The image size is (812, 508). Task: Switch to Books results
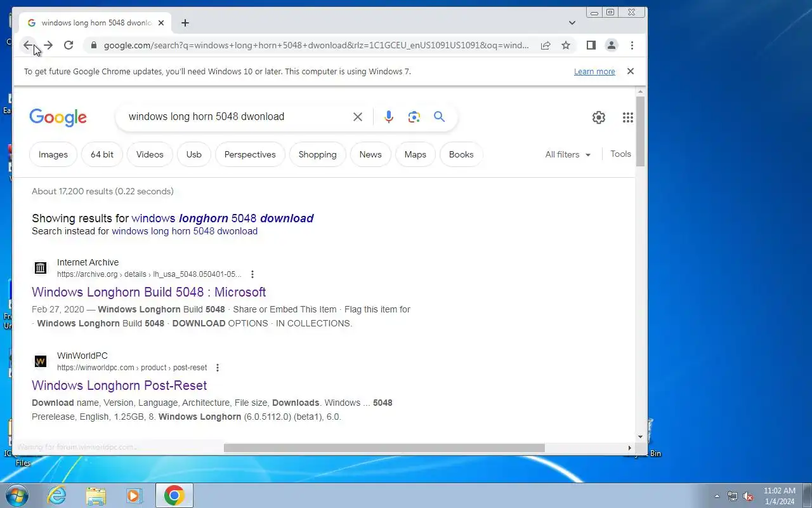click(461, 154)
